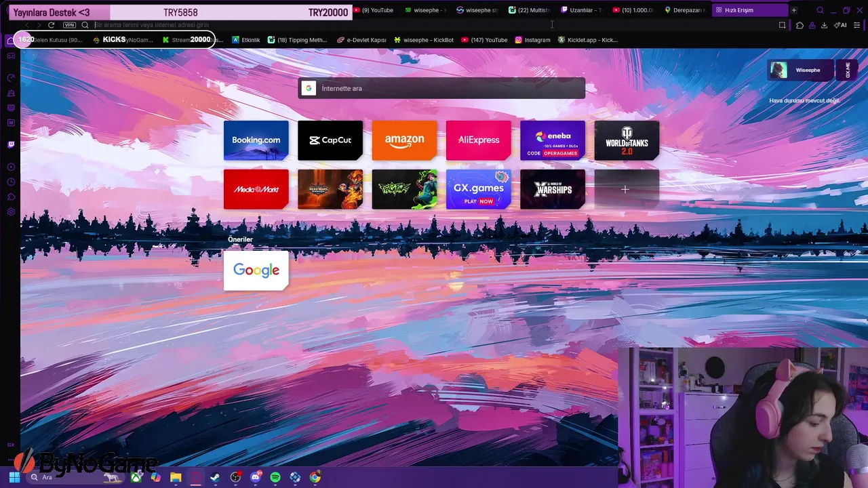Viewport: 868px width, 488px height.
Task: Open the Google suggestion tile under Öneriler
Action: pos(256,270)
